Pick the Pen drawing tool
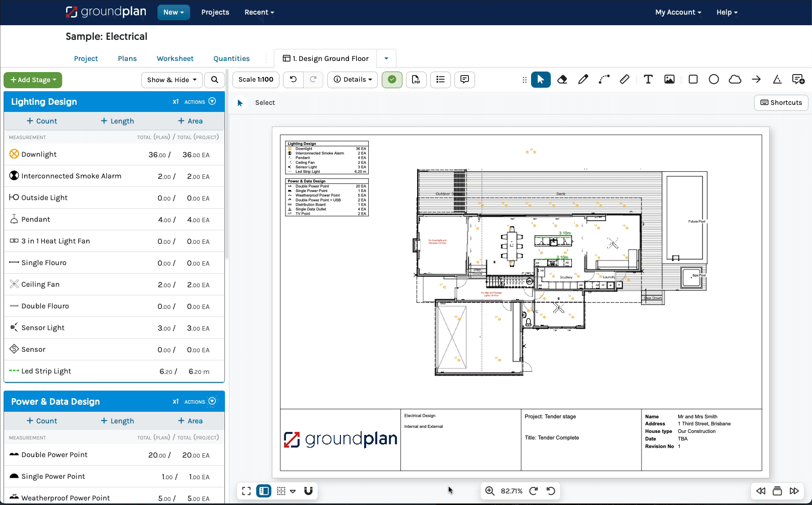The image size is (812, 505). pos(583,80)
